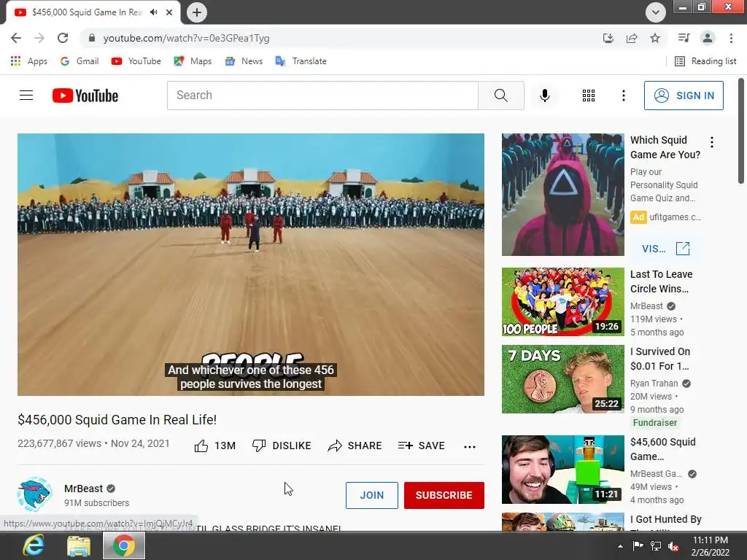
Task: Open Which Squid Game Are You ad thumbnail
Action: [562, 194]
